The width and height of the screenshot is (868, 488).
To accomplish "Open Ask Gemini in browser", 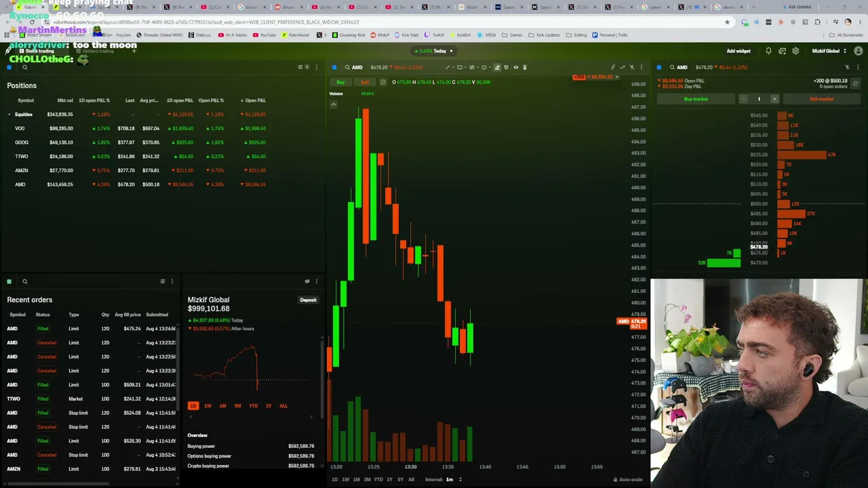I will (796, 7).
